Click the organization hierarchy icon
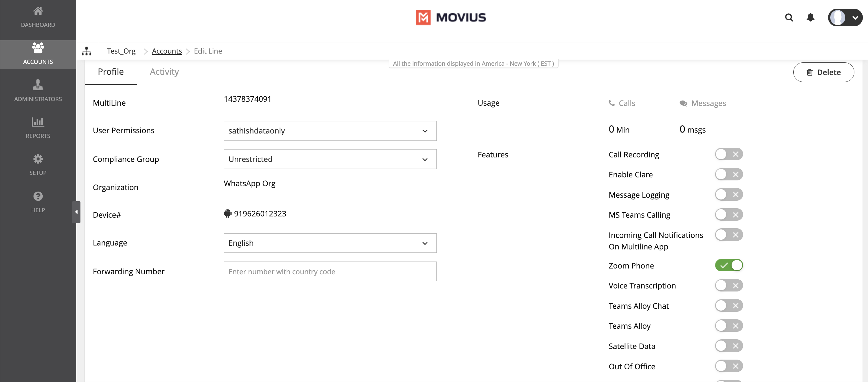The width and height of the screenshot is (868, 382). (x=86, y=51)
